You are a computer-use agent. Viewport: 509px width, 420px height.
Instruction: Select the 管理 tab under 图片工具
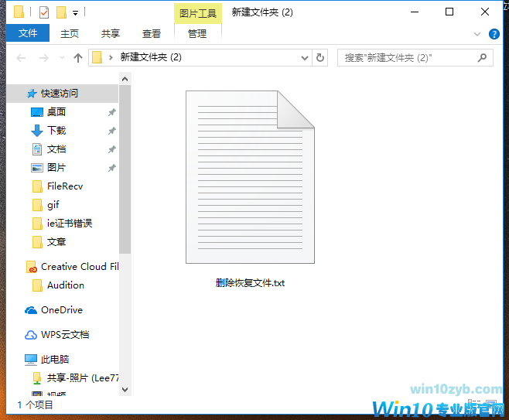pos(197,33)
